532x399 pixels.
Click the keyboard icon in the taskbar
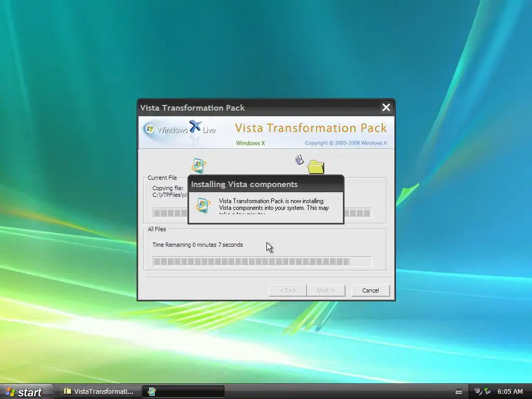coord(459,392)
